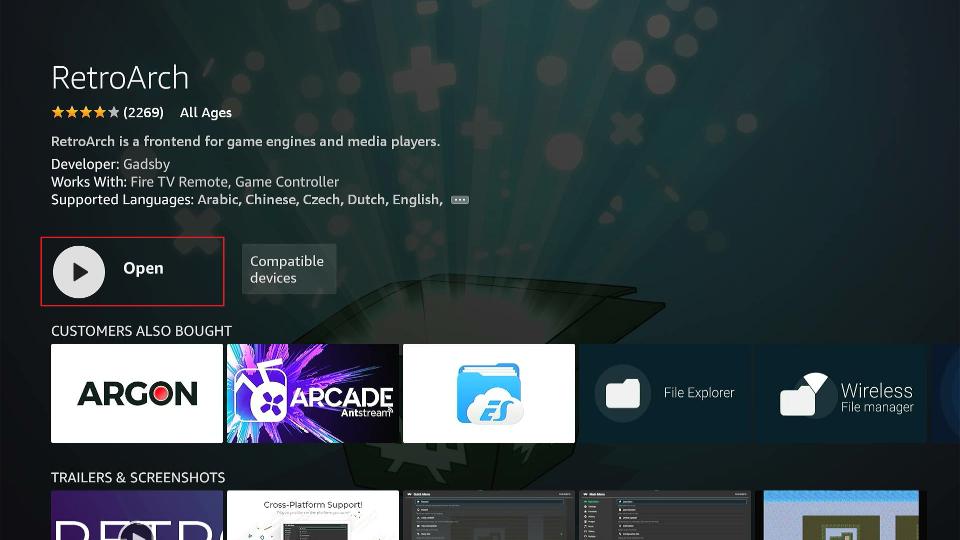
Task: Play the RetroArch trailer video thumbnail
Action: 137,515
